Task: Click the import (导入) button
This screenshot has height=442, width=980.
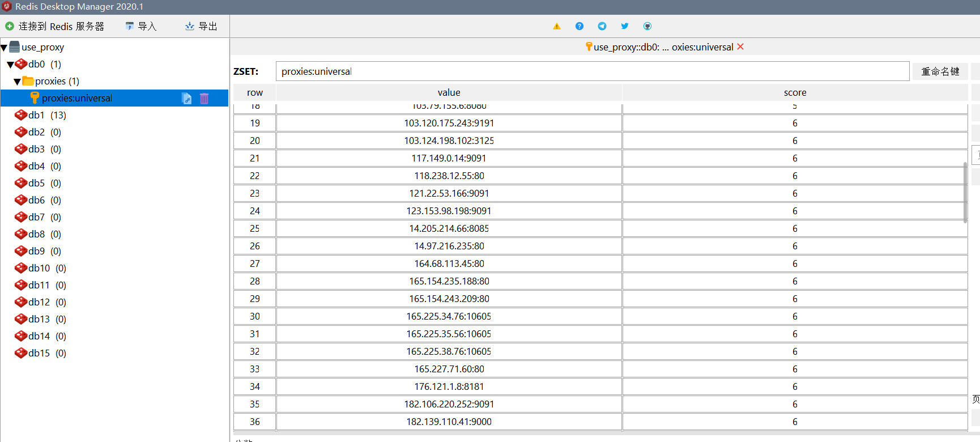Action: click(x=141, y=26)
